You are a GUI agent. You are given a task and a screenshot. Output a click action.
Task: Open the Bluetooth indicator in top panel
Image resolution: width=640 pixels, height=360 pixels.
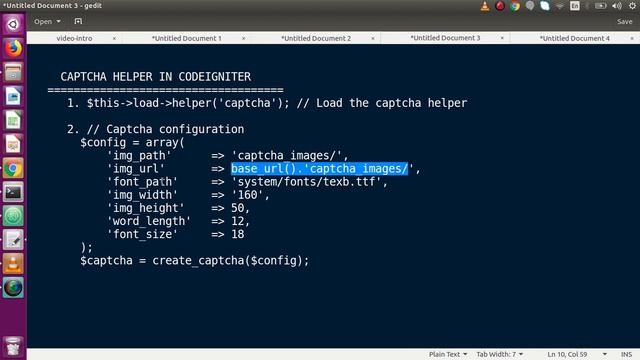(587, 6)
